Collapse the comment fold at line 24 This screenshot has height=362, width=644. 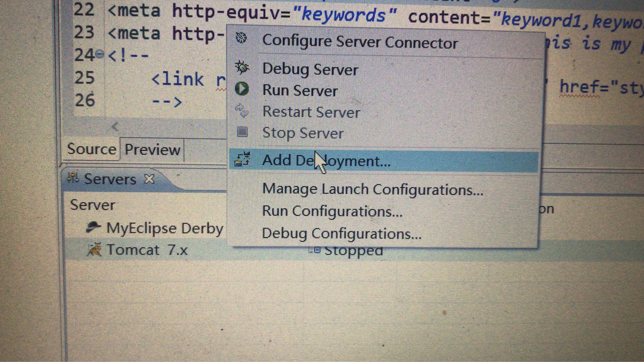point(100,54)
